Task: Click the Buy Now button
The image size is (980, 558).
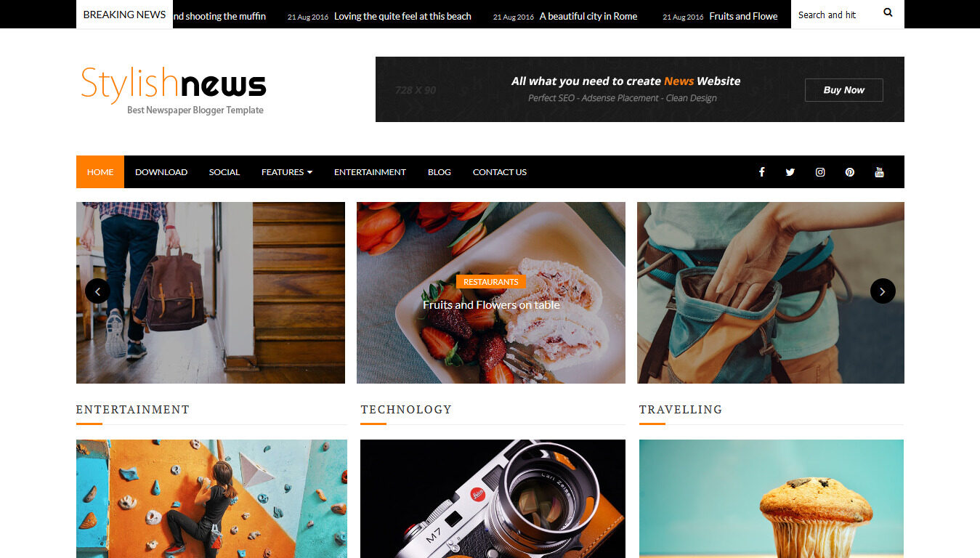Action: pos(844,90)
